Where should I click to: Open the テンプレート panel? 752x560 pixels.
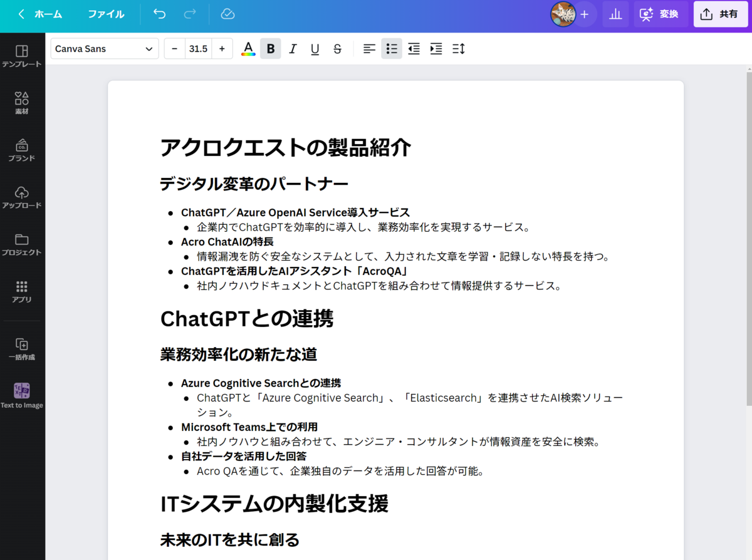22,56
